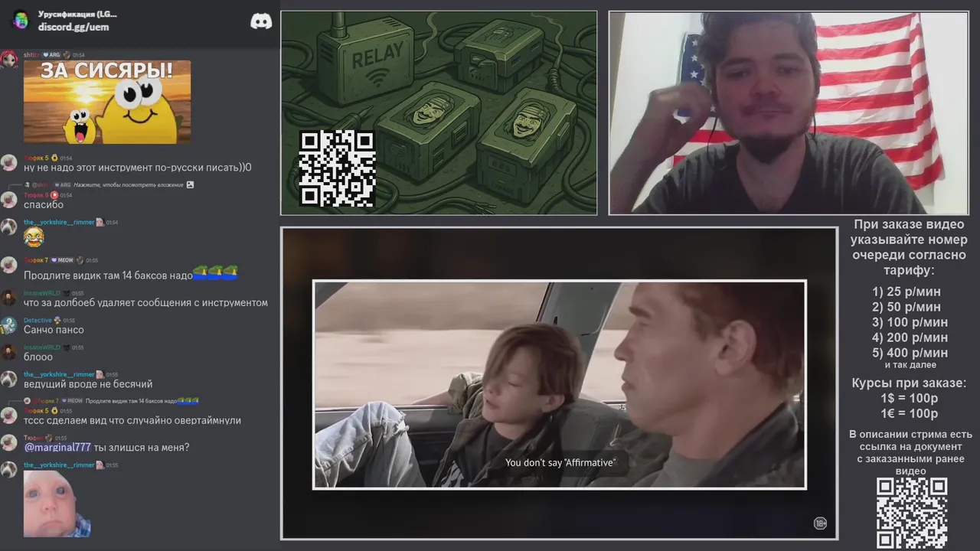Click the avatar beside the laughing emoji message
980x551 pixels.
[x=9, y=227]
